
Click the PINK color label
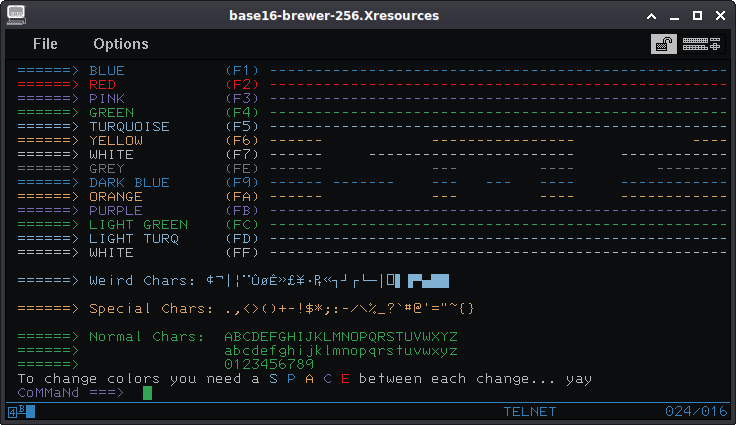coord(107,99)
